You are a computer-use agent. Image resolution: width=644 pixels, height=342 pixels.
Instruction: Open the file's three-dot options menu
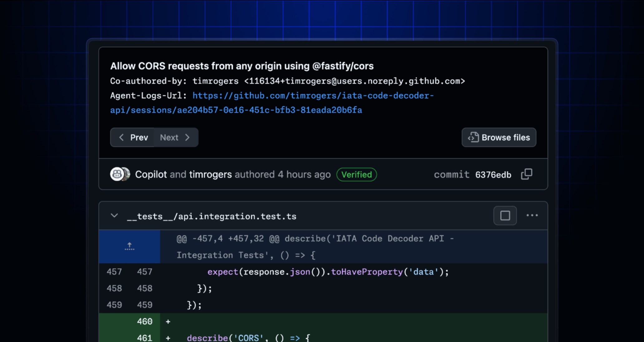point(532,215)
